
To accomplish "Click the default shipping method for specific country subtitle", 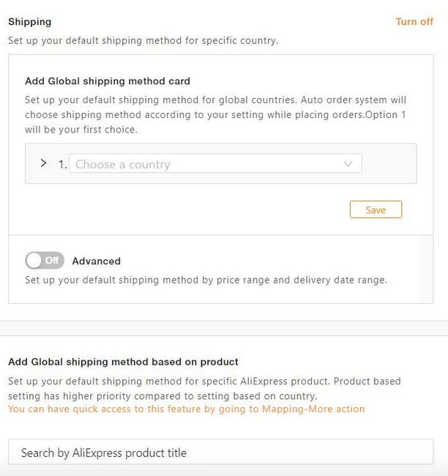I will pyautogui.click(x=143, y=40).
